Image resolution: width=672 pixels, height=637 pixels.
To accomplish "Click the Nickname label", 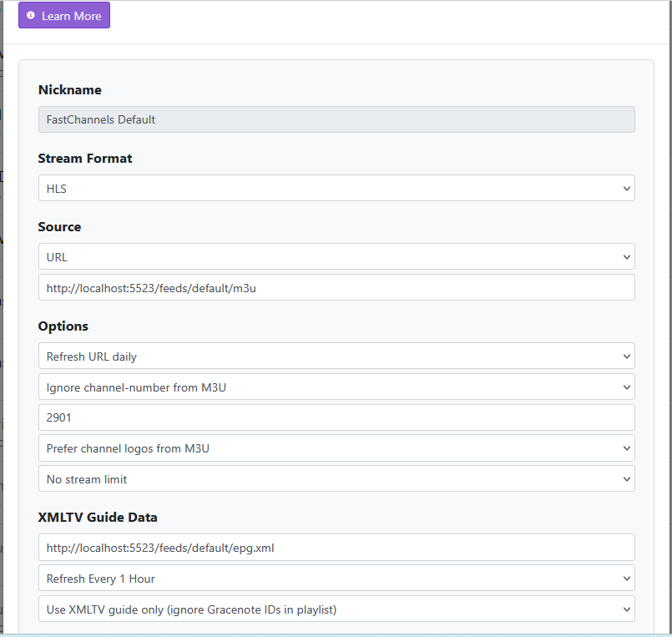I will pos(70,89).
